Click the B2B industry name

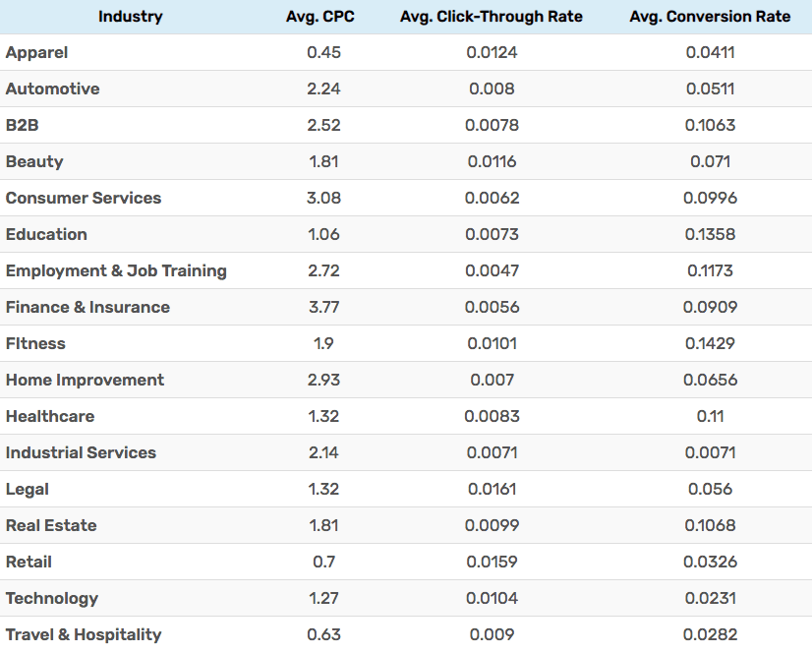click(22, 125)
